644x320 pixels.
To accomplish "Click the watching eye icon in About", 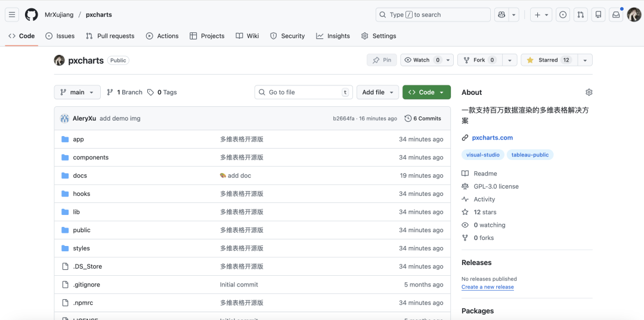I will (x=465, y=225).
